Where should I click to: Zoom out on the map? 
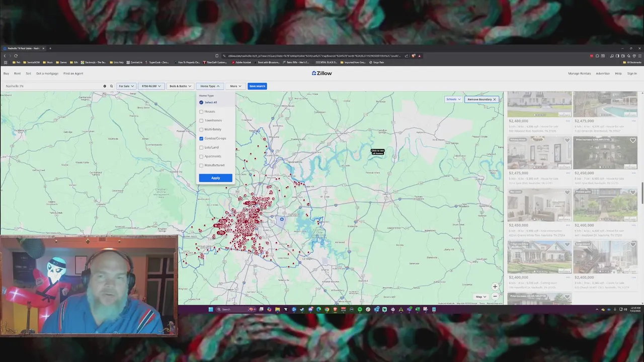495,297
